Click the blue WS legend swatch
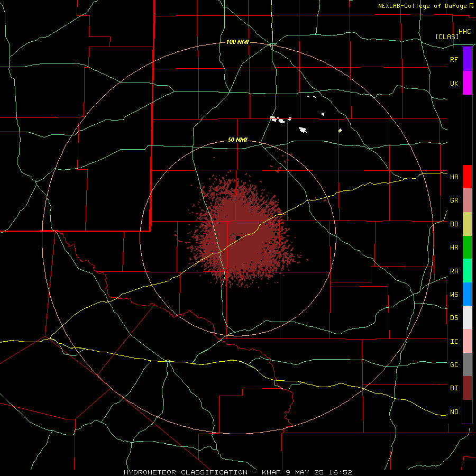Screen dimensions: 476x476 pyautogui.click(x=467, y=294)
